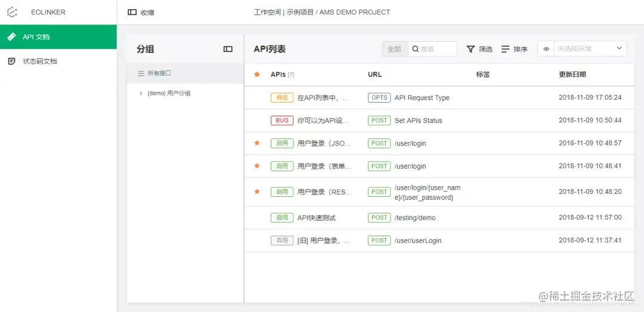Click the POST badge for /testing/demo
Viewport: 644px width, 312px height.
coord(379,218)
